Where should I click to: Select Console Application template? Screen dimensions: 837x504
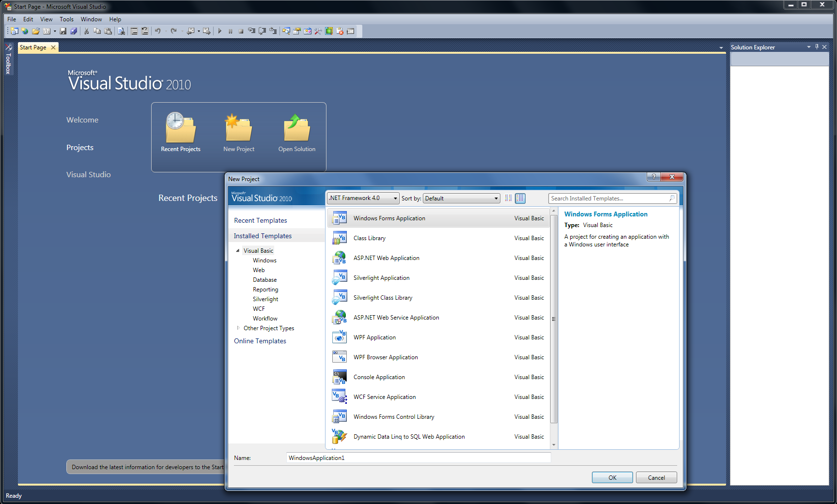(438, 377)
